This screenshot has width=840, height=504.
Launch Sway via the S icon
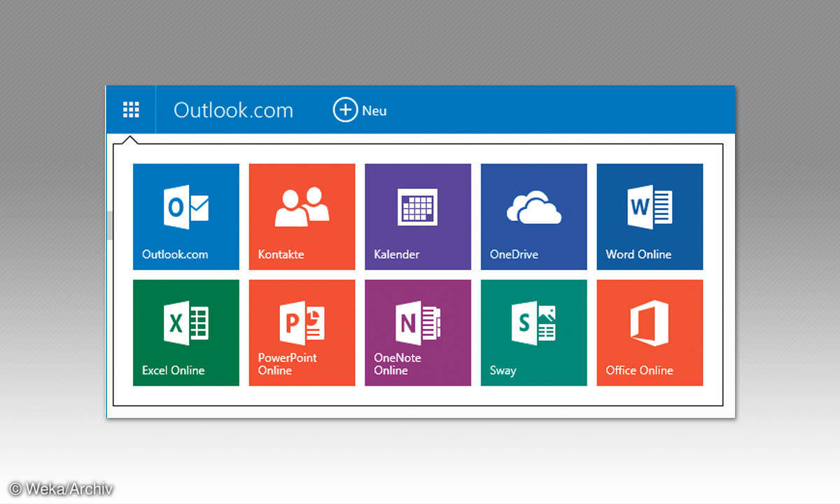click(533, 323)
